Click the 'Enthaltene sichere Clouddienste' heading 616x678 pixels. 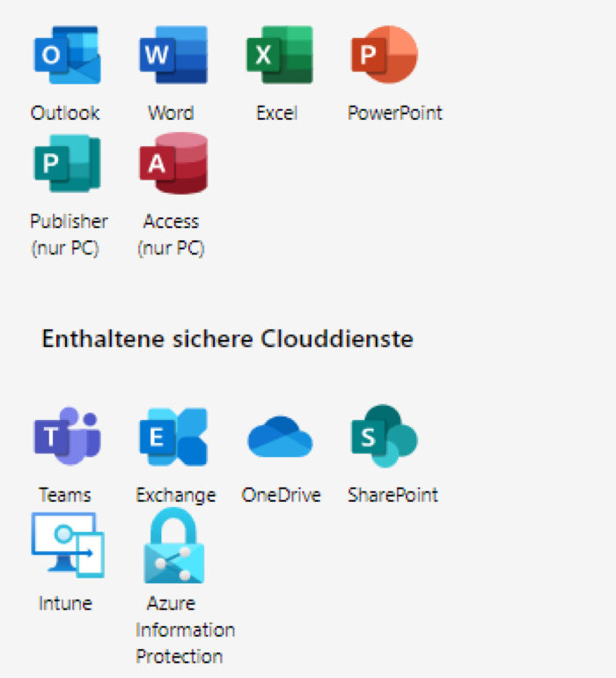[228, 339]
